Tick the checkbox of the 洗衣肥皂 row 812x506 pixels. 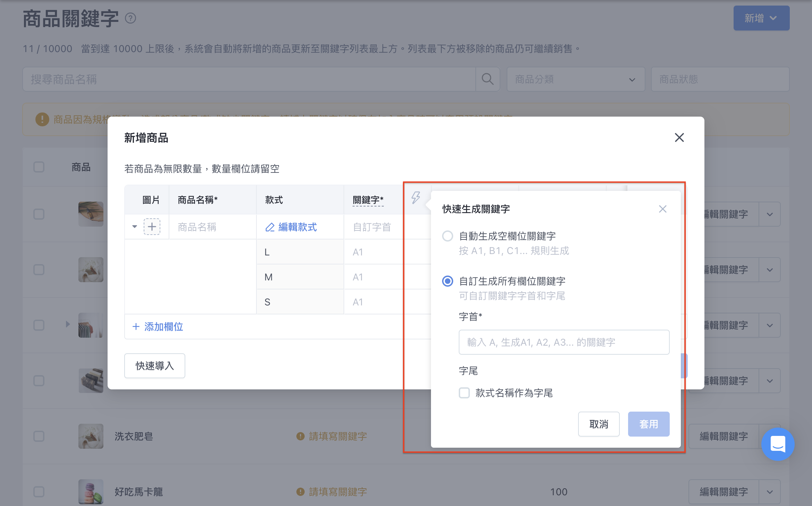39,436
